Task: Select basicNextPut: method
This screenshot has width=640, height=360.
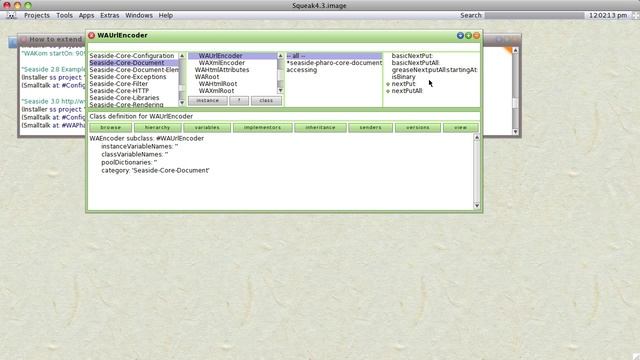Action: (x=412, y=56)
